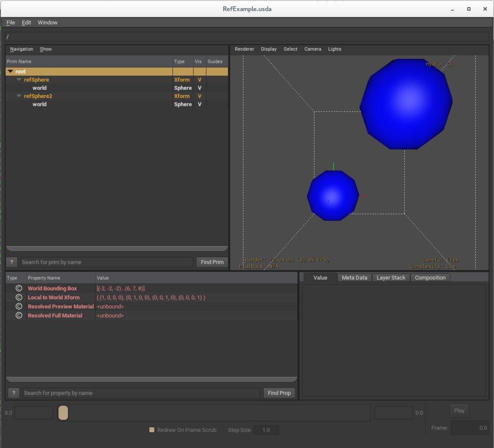Click the Resolved Preview Material row icon

pos(19,307)
